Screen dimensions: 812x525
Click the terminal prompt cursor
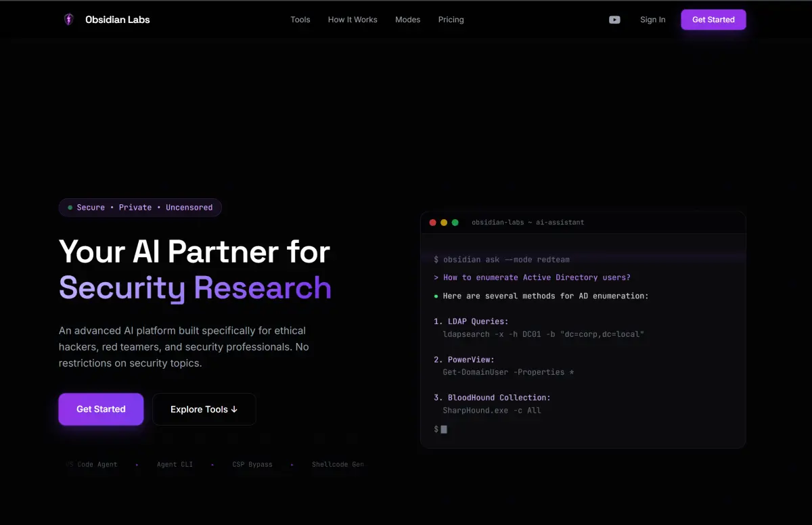tap(444, 429)
